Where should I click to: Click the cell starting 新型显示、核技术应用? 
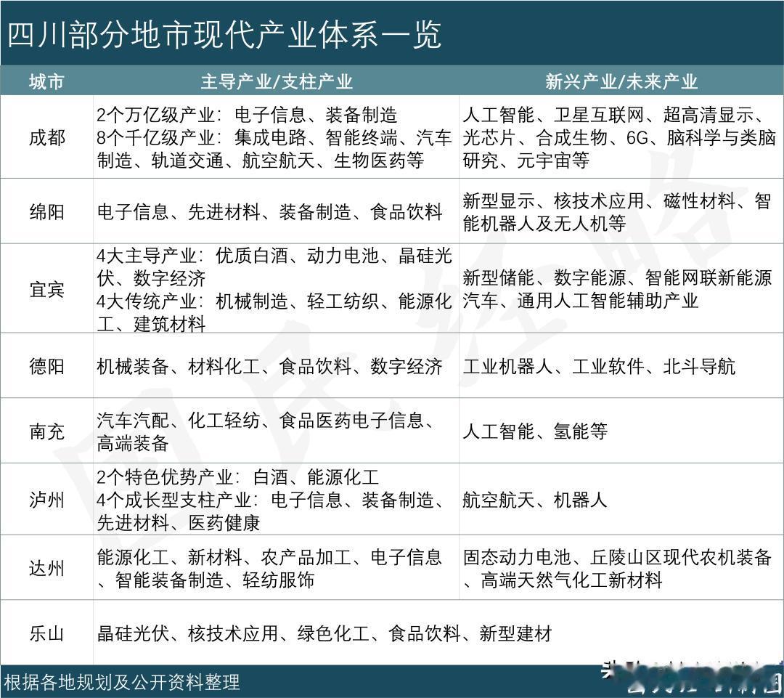click(x=621, y=211)
